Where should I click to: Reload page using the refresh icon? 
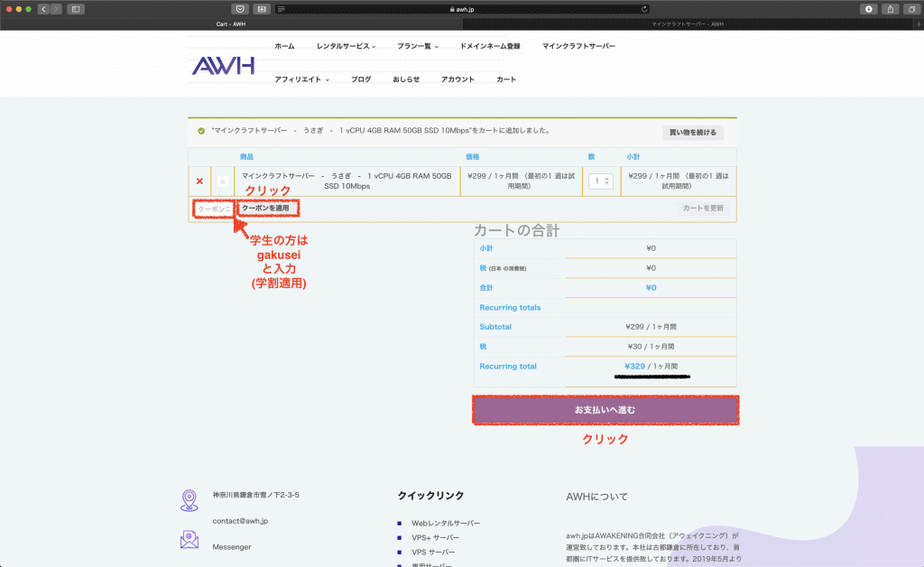point(644,9)
